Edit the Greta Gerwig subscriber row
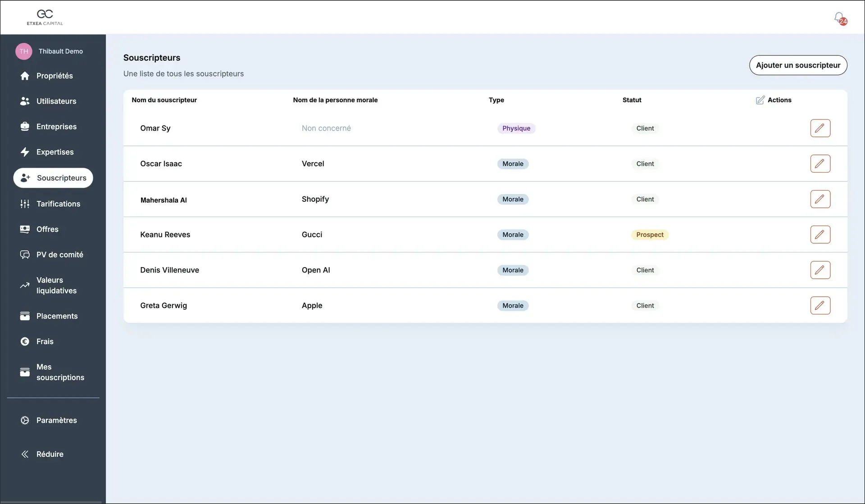The height and width of the screenshot is (504, 865). point(820,305)
